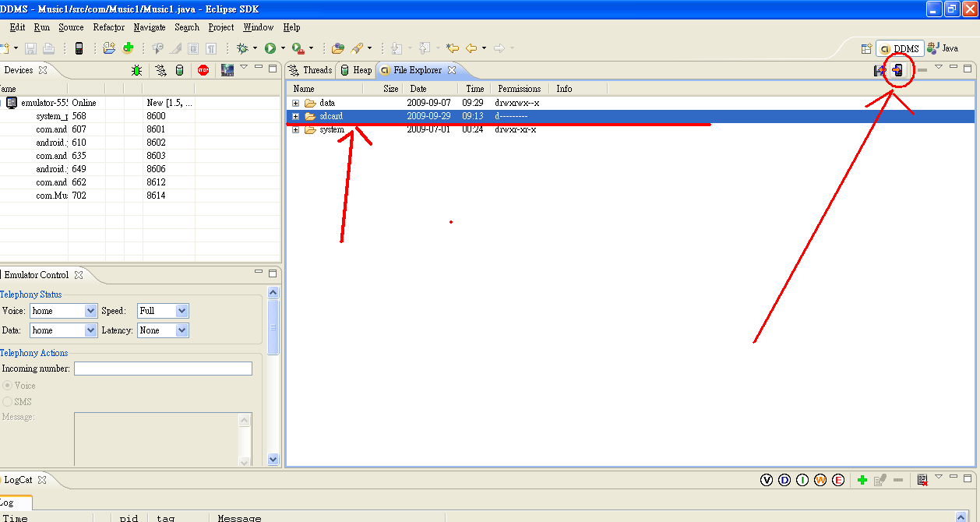Toggle Verbose V log level in LogCat
This screenshot has width=980, height=522.
coord(767,480)
